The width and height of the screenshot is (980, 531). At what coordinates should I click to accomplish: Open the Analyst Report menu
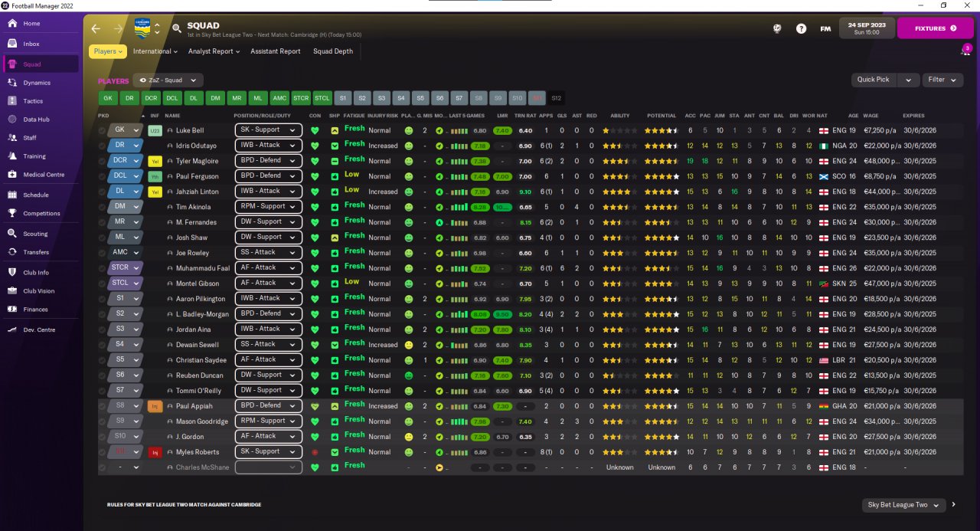[215, 51]
